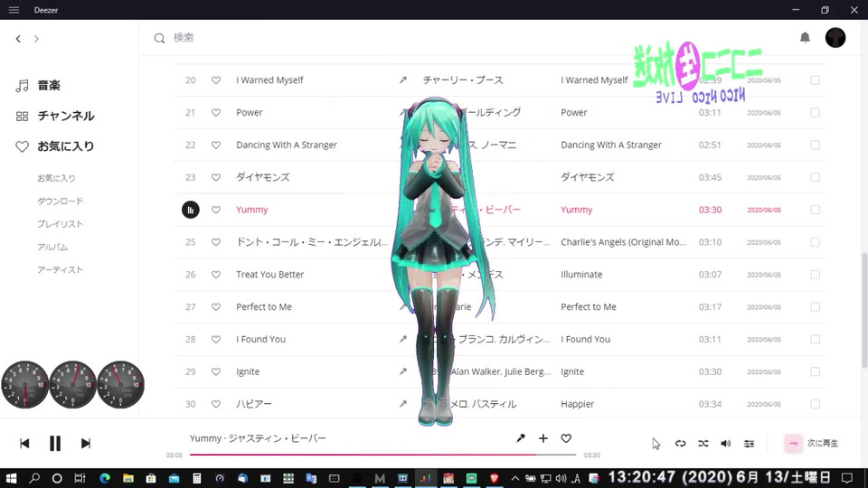Skip to previous track
This screenshot has height=488, width=868.
[24, 443]
